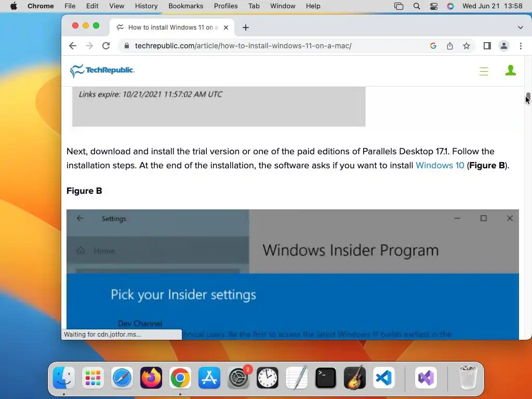Open TextEdit from the Dock

tap(297, 378)
